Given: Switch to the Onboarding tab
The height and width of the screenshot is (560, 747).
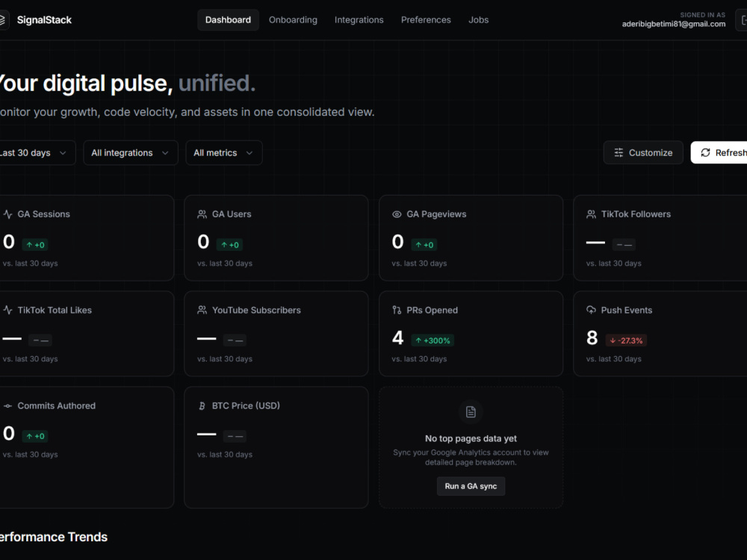Looking at the screenshot, I should [293, 20].
